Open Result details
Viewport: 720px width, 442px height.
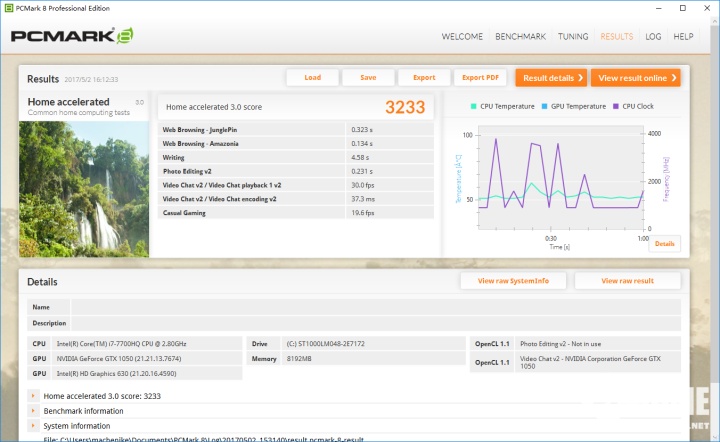click(x=549, y=78)
